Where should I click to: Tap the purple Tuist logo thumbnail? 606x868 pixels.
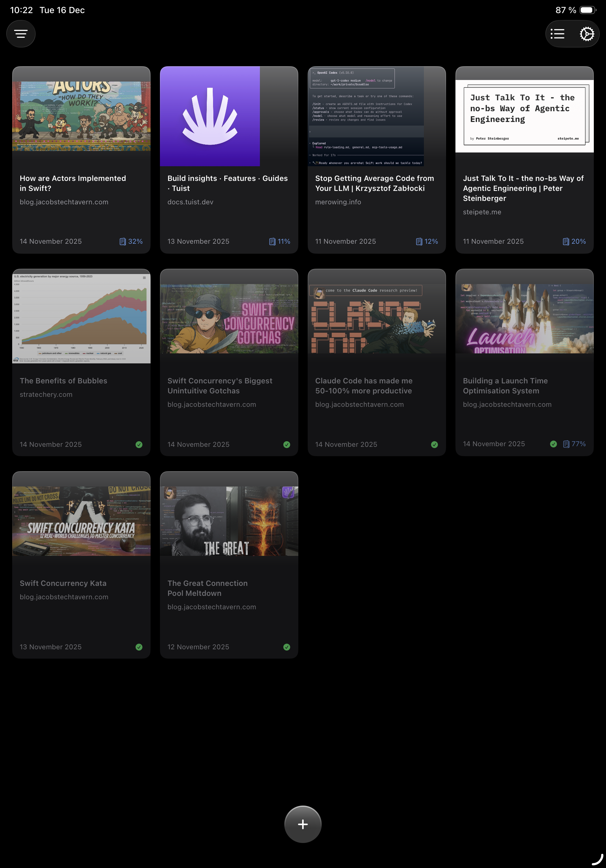210,117
